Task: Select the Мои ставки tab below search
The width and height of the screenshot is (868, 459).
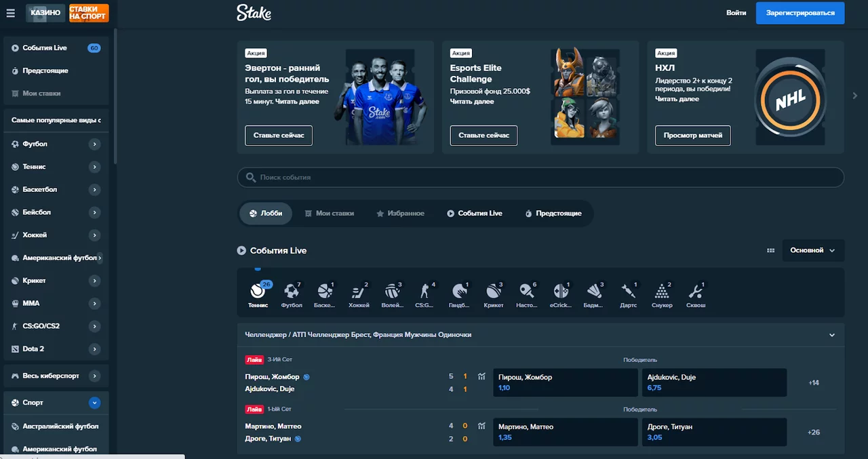Action: pyautogui.click(x=329, y=213)
